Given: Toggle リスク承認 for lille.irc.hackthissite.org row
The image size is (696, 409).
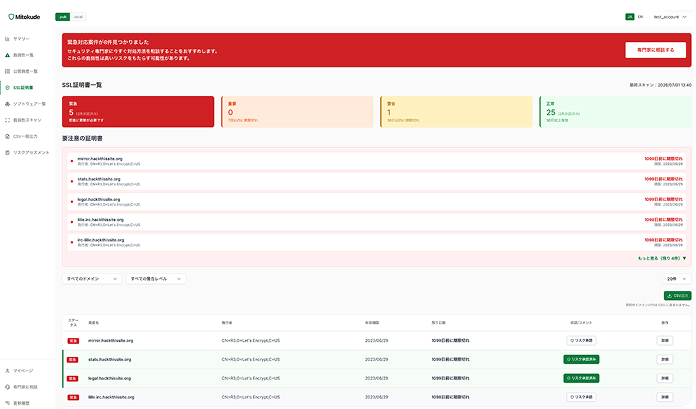Looking at the screenshot, I should 581,397.
